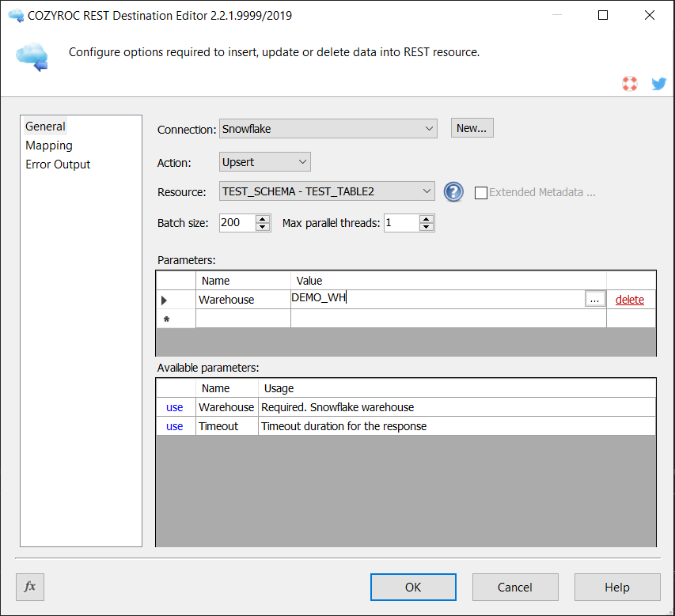Open the Connection dropdown showing Snowflake
Image resolution: width=675 pixels, height=616 pixels.
328,129
